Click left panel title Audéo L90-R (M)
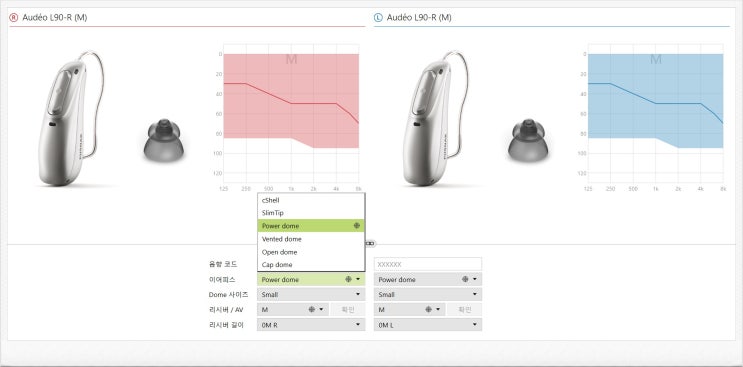Screen dimensions: 743x367 click(419, 18)
